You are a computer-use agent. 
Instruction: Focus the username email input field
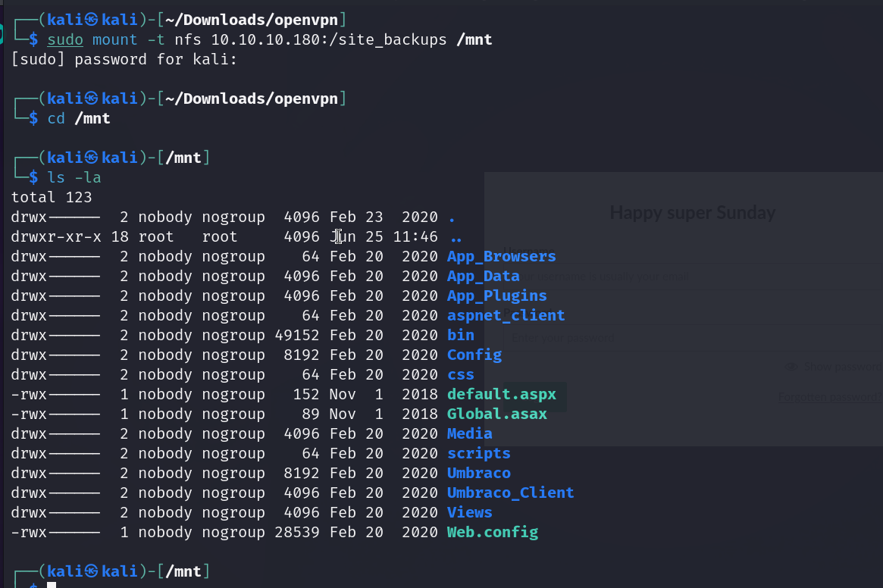[682, 276]
